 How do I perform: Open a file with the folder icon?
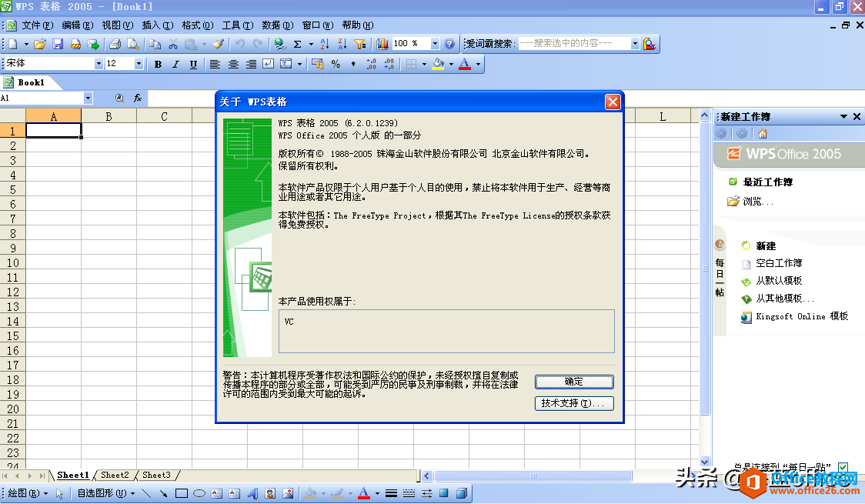(x=39, y=44)
